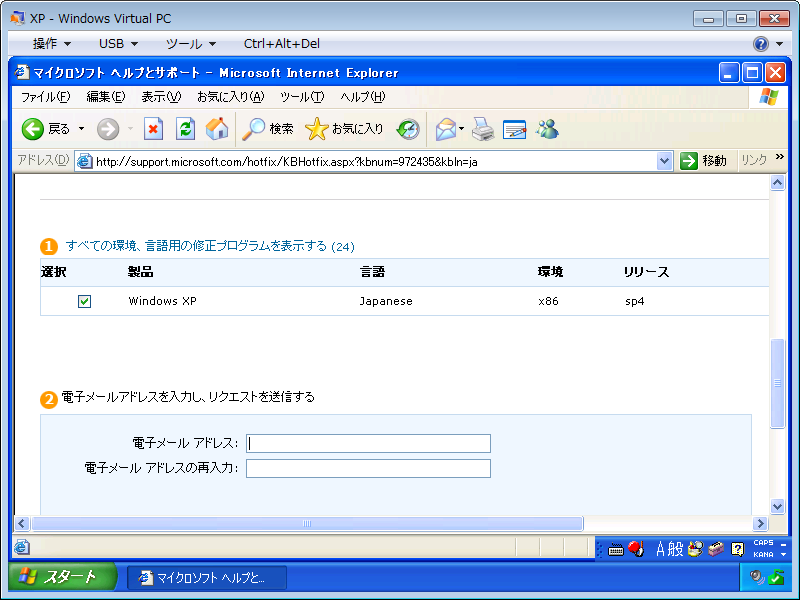The height and width of the screenshot is (600, 800).
Task: Open the History pane icon
Action: (408, 129)
